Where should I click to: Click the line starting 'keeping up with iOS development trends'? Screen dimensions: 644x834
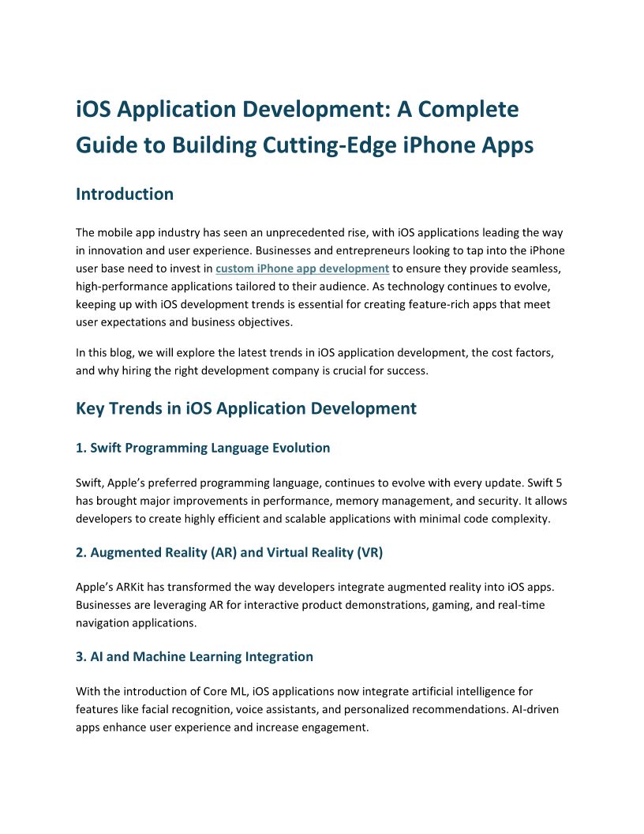click(313, 304)
